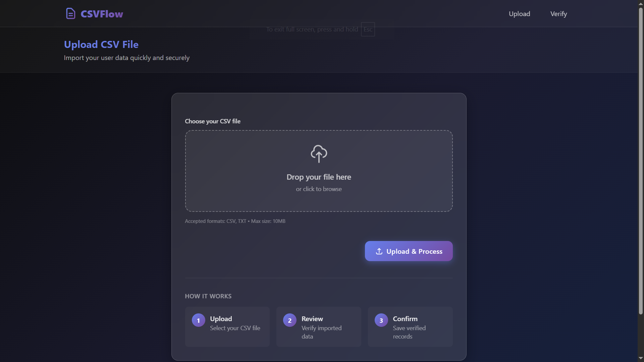The image size is (644, 362).
Task: Click the 'Upload' step 1 title
Action: [x=221, y=319]
